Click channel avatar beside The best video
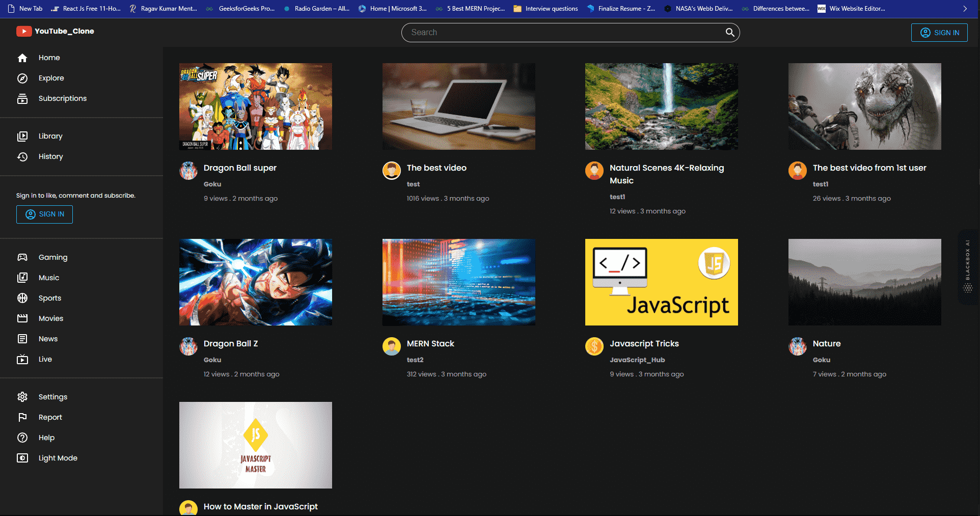The width and height of the screenshot is (980, 516). (392, 171)
